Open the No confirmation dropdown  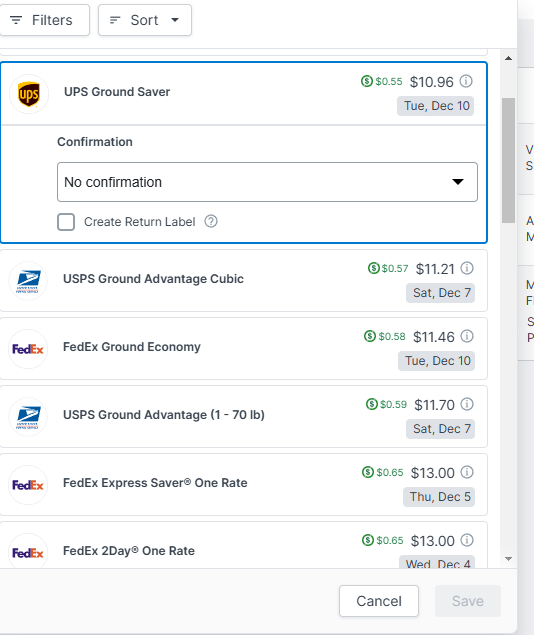pyautogui.click(x=267, y=182)
